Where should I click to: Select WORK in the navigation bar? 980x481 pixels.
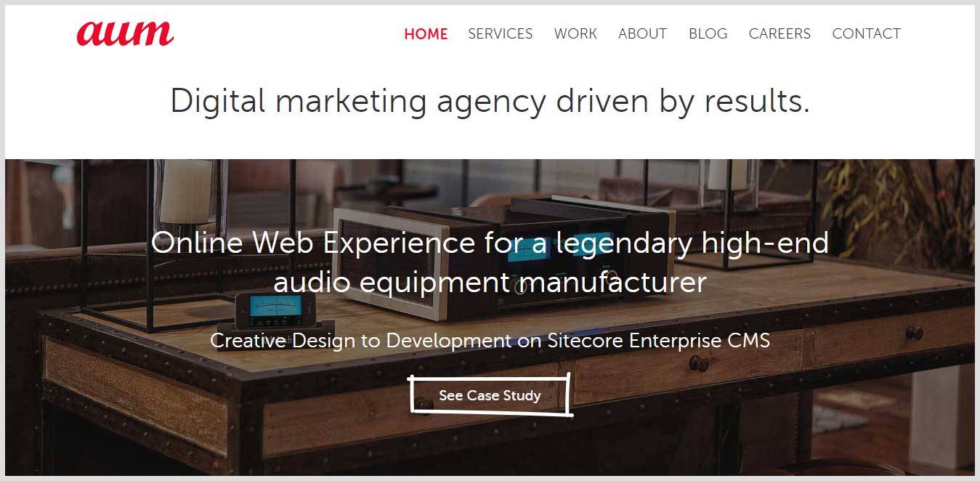[575, 33]
